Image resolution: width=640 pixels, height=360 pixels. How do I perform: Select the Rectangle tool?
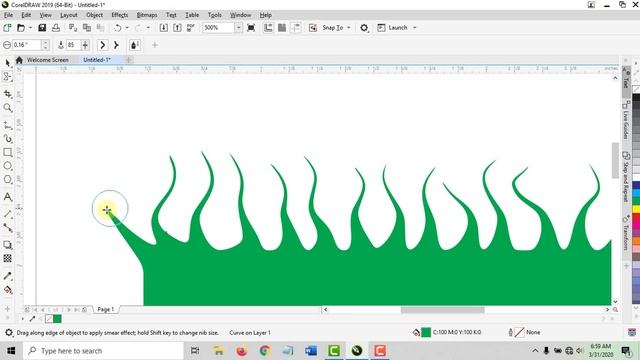[x=7, y=152]
